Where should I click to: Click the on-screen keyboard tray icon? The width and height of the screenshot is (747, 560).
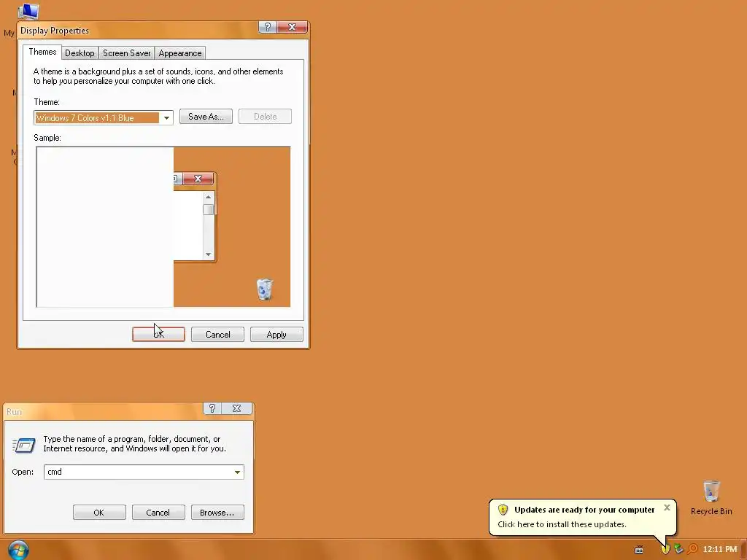tap(639, 550)
